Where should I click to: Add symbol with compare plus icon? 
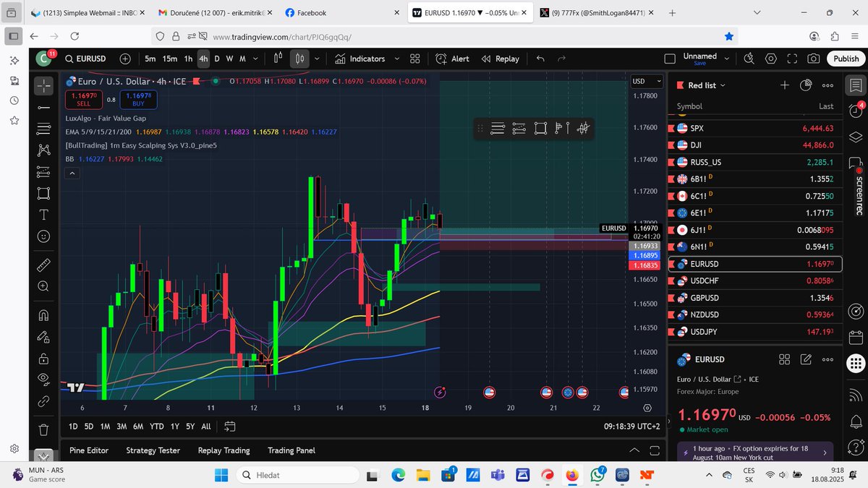(x=125, y=59)
